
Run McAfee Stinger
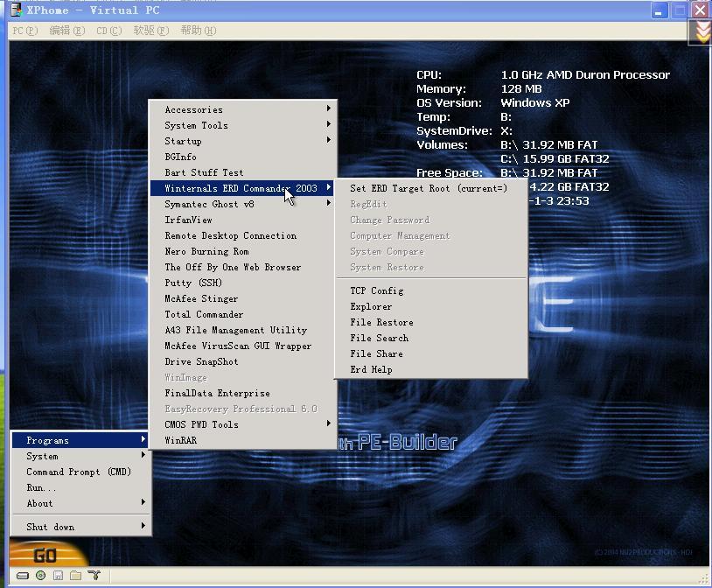243,298
